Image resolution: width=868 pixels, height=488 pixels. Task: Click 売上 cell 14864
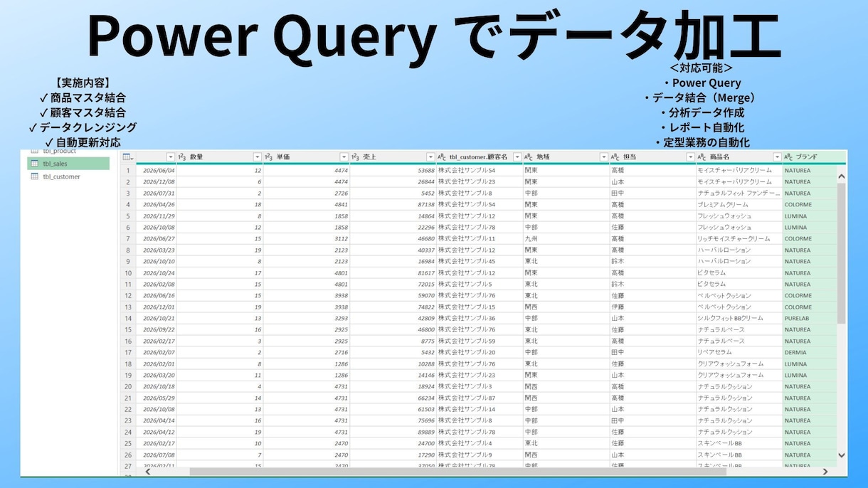[x=393, y=216]
